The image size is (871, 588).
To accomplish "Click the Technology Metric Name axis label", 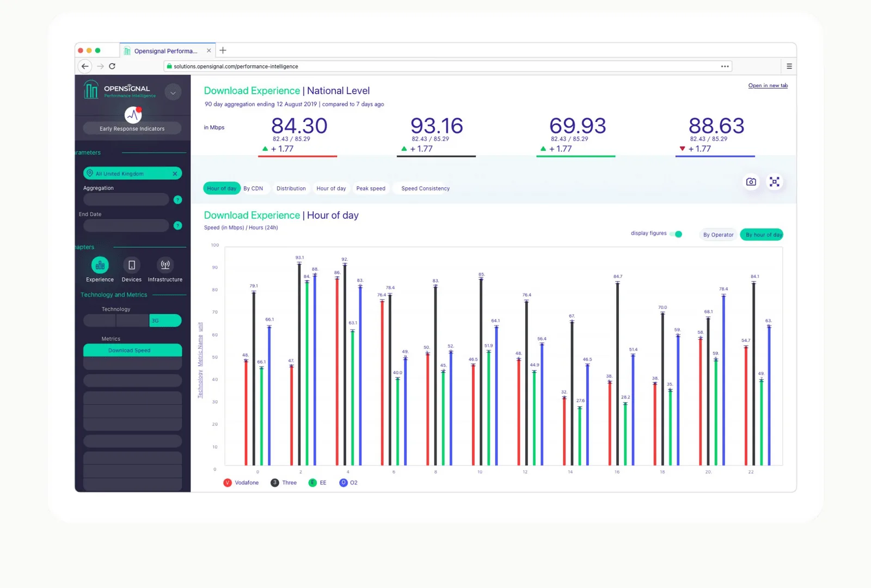I will point(200,360).
